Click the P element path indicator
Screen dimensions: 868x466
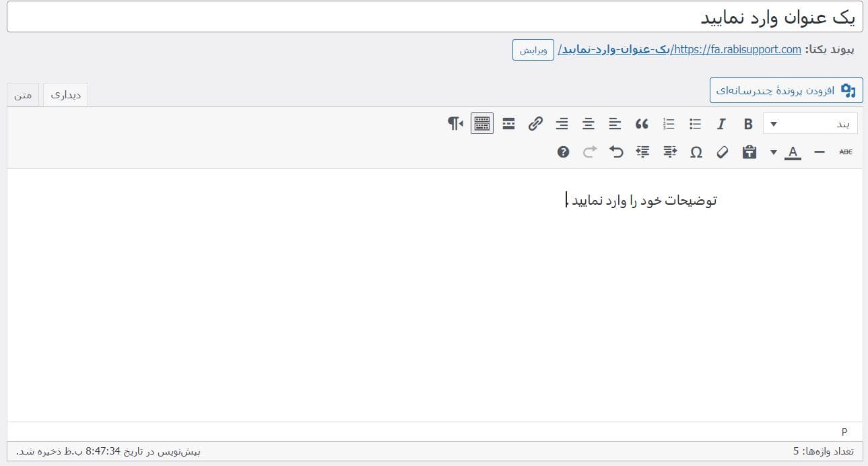(x=844, y=432)
